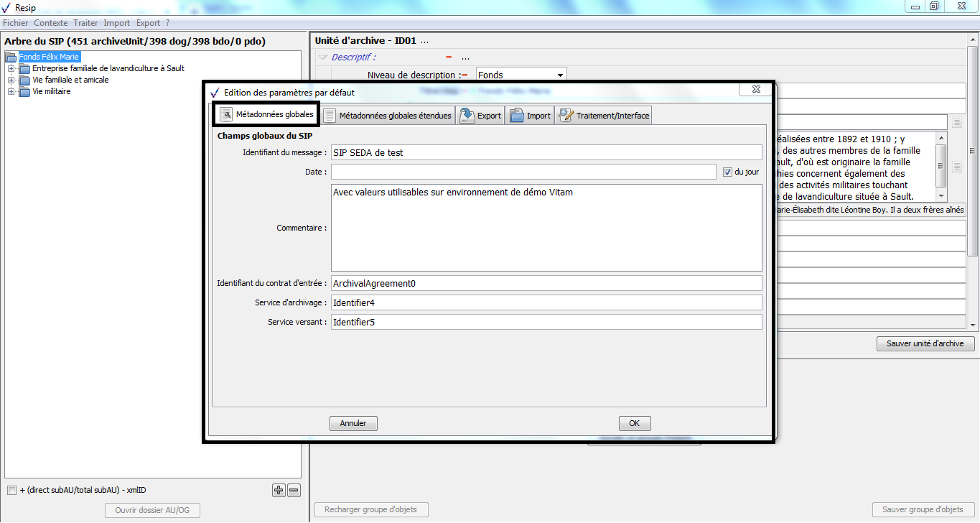
Task: Collapse the Descriptif section chevron
Action: point(323,57)
